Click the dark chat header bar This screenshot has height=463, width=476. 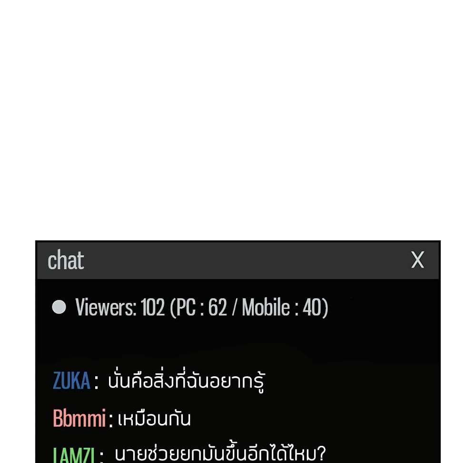[x=238, y=261]
